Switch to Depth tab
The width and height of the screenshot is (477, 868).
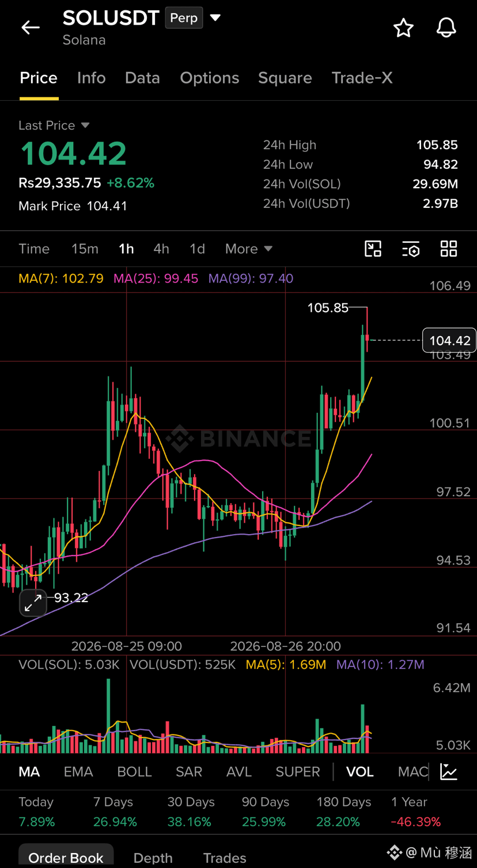click(x=153, y=858)
